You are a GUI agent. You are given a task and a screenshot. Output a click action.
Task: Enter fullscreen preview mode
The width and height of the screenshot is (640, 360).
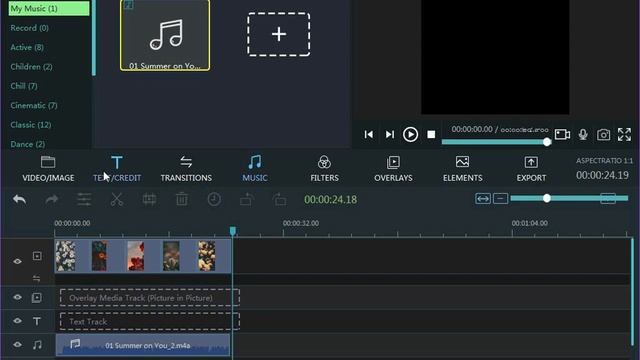pos(624,134)
